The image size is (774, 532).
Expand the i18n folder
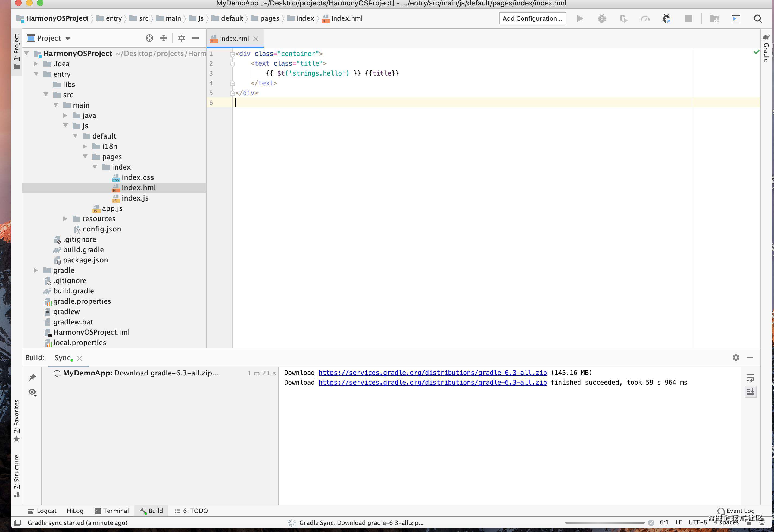click(85, 146)
